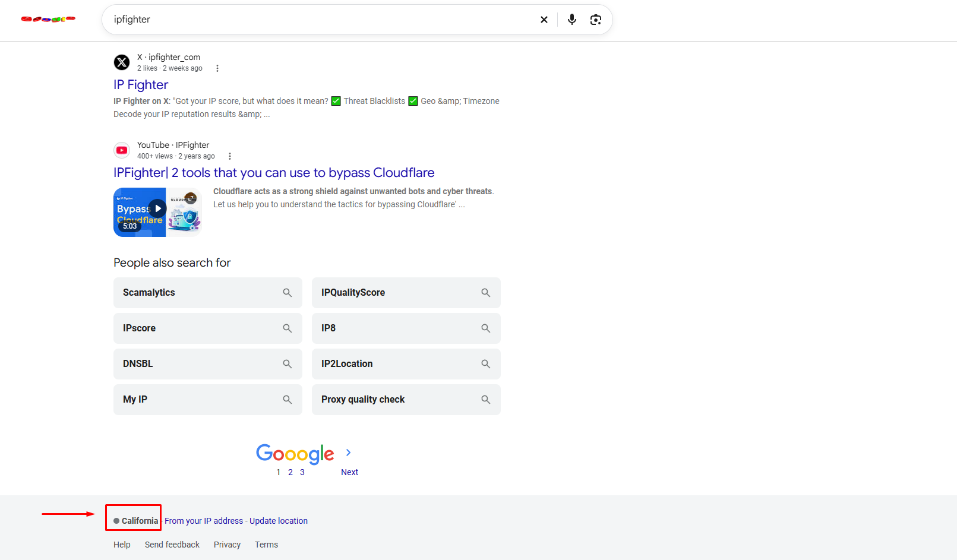
Task: Click the ipfighter search input field
Action: click(321, 20)
